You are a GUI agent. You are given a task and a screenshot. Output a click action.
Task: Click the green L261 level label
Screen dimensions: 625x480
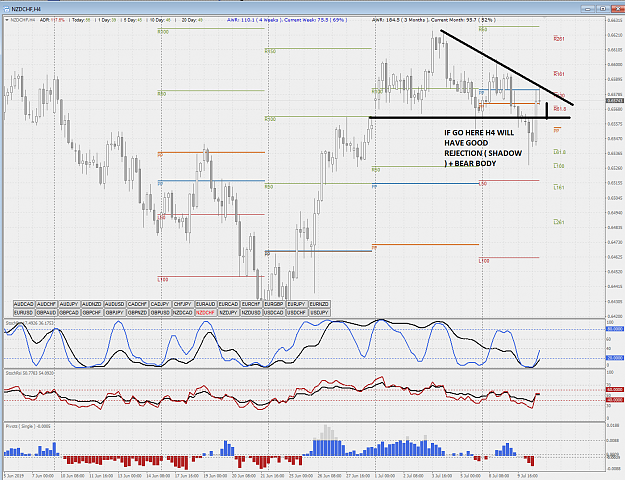[x=559, y=222]
